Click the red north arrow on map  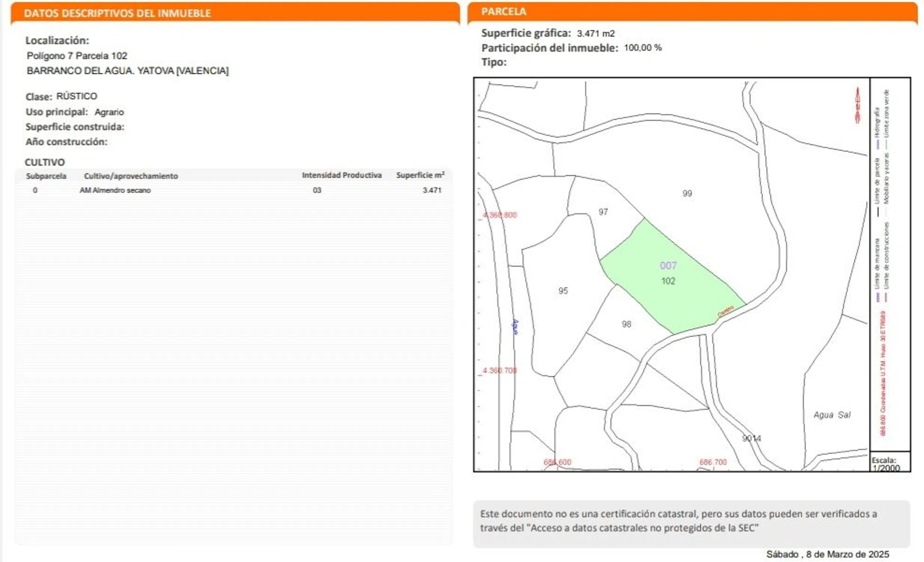coord(857,105)
